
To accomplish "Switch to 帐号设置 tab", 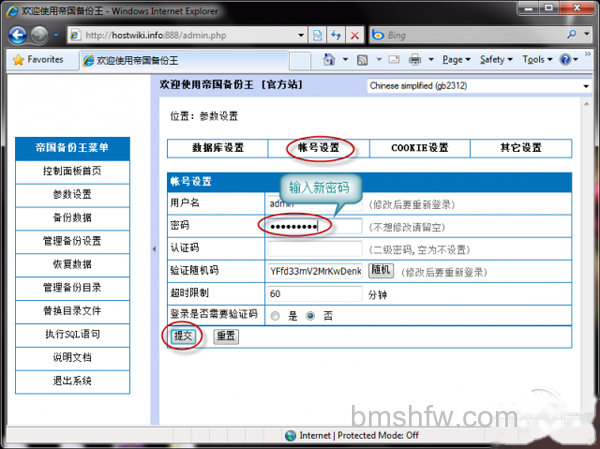I will pyautogui.click(x=319, y=148).
